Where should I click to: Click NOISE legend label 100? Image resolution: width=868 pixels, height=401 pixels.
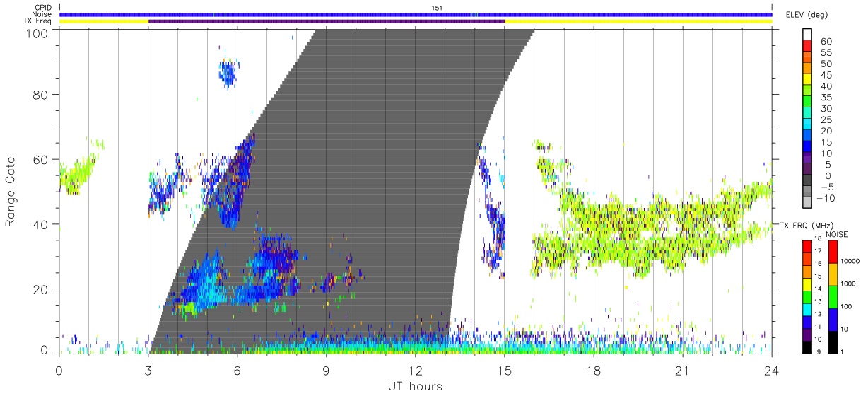tap(847, 306)
